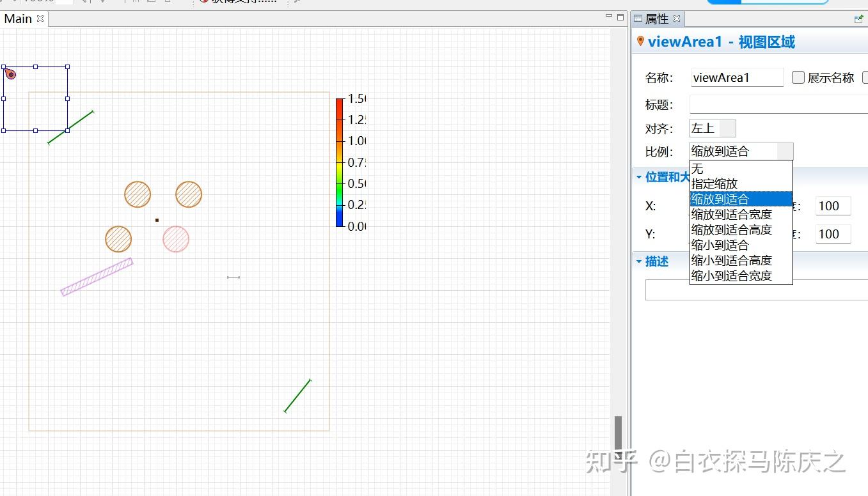Image resolution: width=868 pixels, height=496 pixels.
Task: Choose 缩小到适合 option
Action: [x=741, y=245]
